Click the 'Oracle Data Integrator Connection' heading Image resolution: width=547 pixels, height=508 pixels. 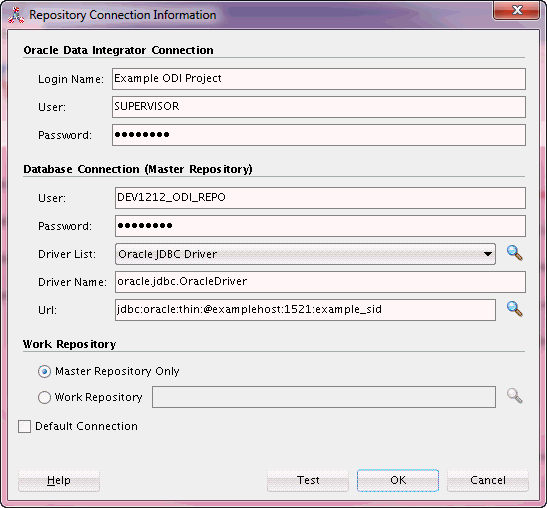coord(118,50)
